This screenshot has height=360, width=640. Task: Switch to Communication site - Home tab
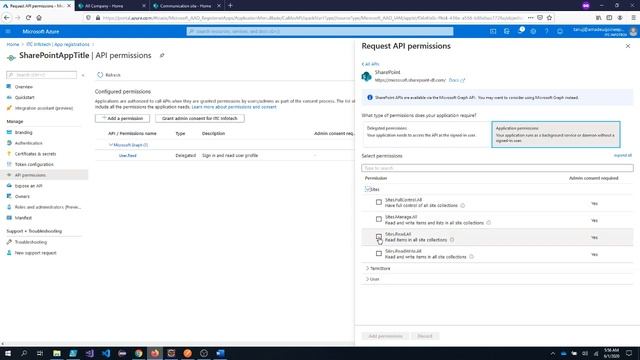click(186, 6)
